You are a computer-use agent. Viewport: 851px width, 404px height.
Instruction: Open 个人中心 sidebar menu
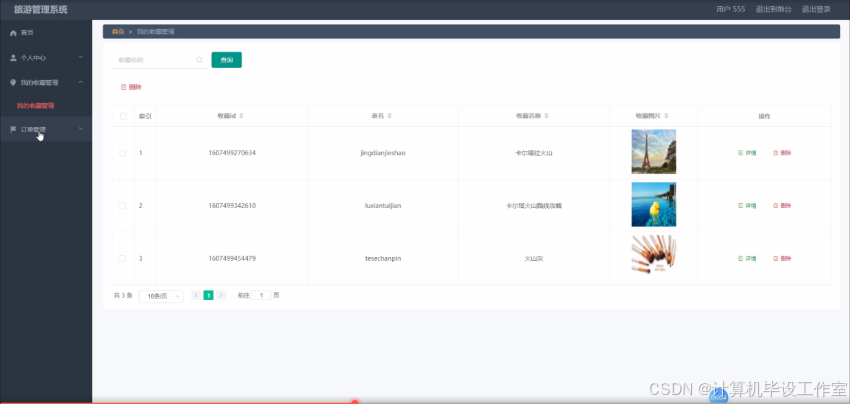[46, 58]
